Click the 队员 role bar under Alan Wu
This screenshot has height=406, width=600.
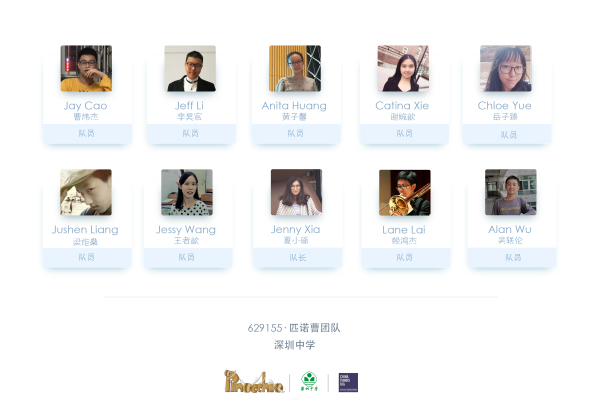512,258
